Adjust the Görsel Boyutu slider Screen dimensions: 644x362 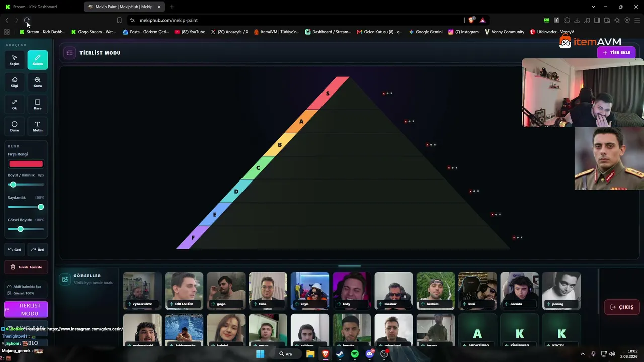[x=26, y=229]
